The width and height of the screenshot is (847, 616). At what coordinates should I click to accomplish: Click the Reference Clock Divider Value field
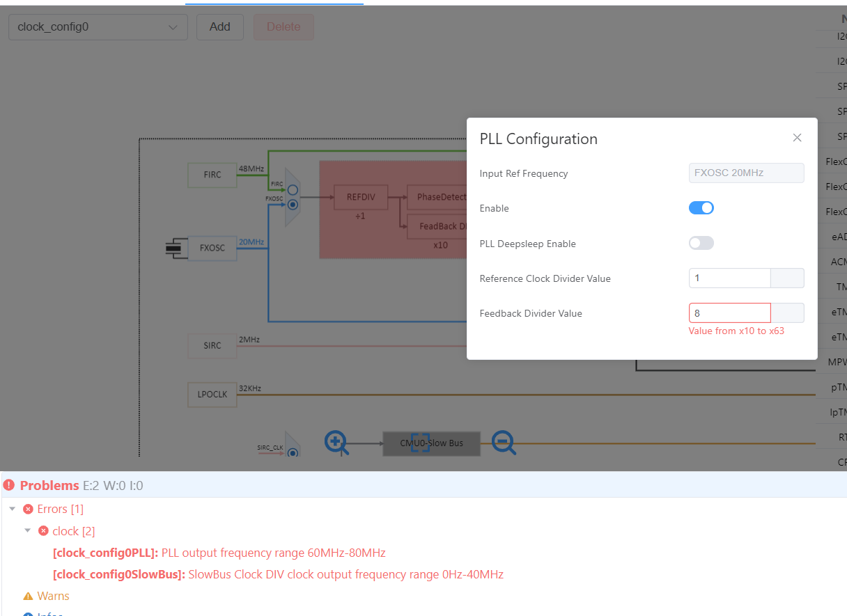(730, 278)
